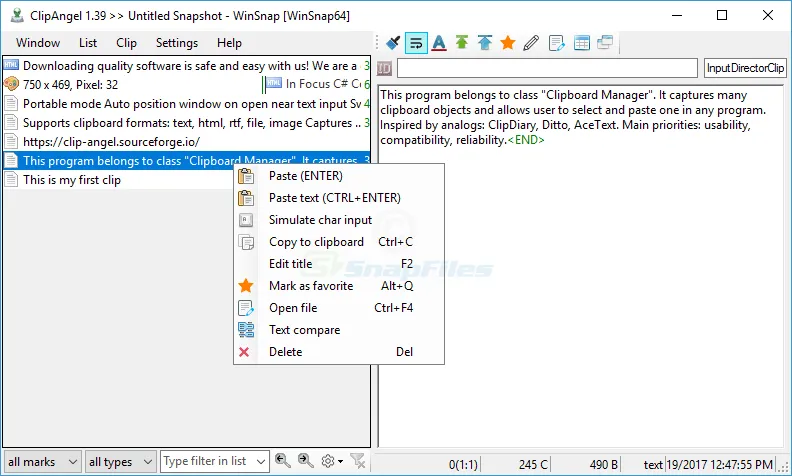Click the overlapping windows icon in toolbar
Screen dimensions: 792x476
(x=607, y=43)
